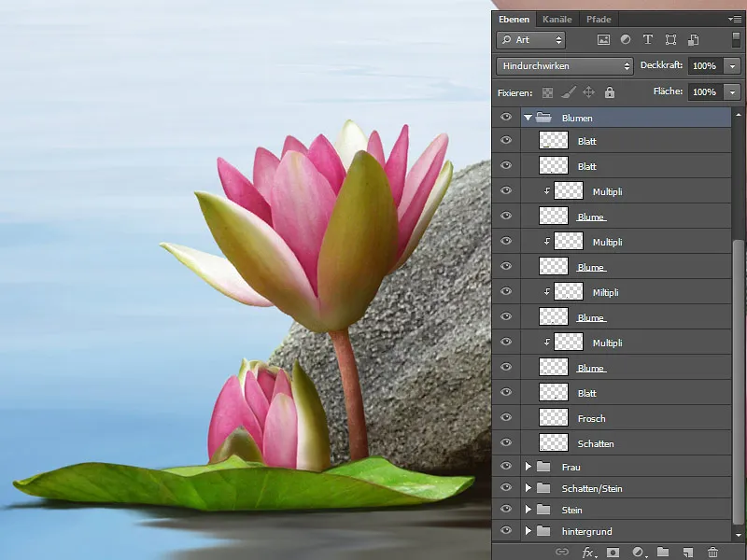Select the Frosch layer name
Viewport: 747px width, 560px height.
(591, 418)
